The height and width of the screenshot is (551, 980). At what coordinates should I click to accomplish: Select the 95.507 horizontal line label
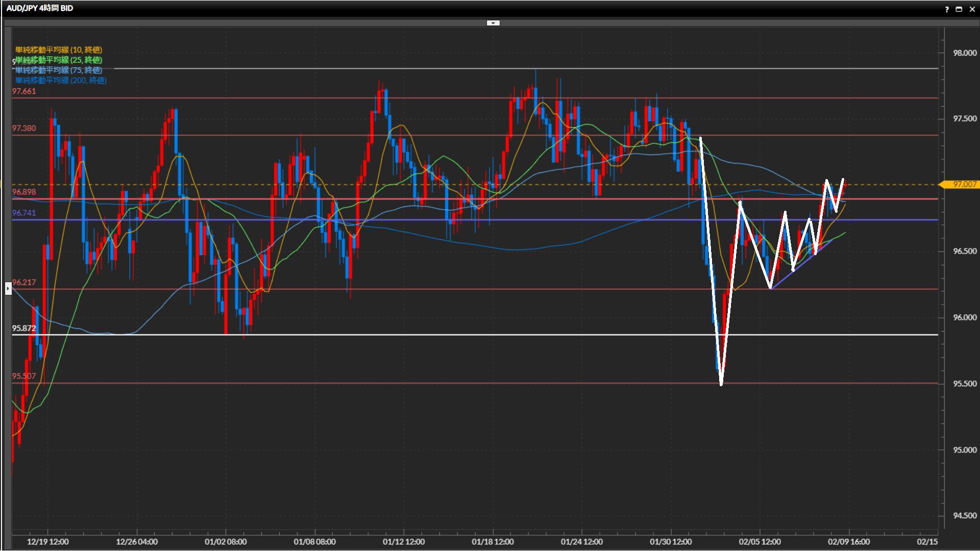click(x=24, y=376)
